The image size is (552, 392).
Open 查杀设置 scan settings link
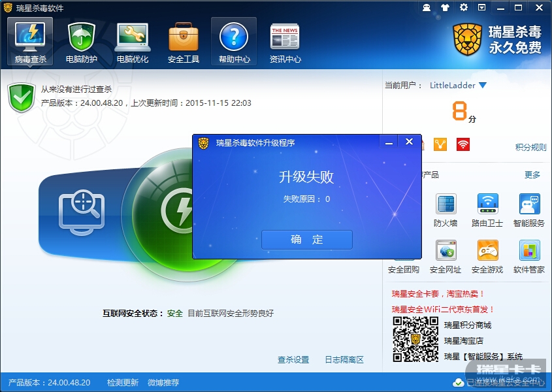(x=293, y=359)
